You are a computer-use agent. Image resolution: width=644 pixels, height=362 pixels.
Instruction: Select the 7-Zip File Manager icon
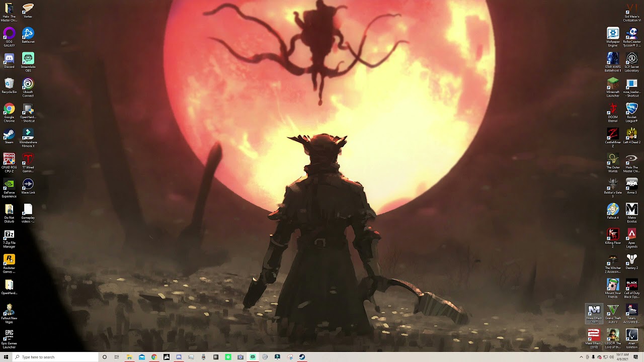pos(9,239)
